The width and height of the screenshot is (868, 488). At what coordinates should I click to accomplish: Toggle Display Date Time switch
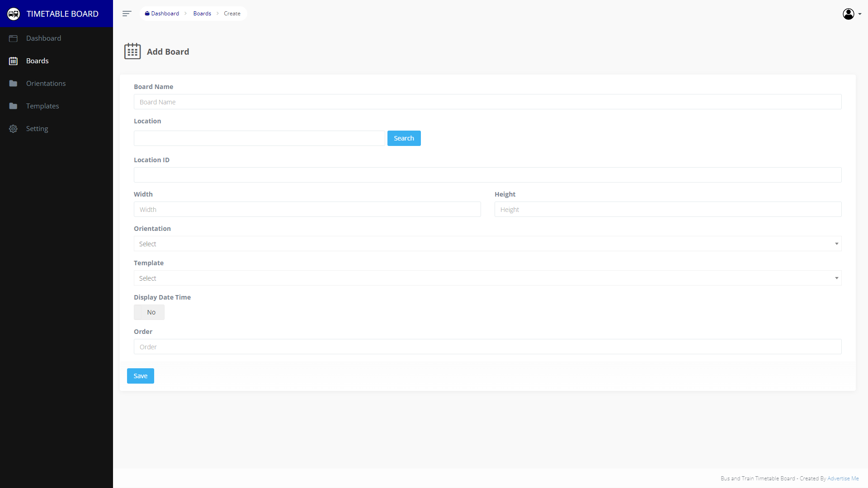coord(149,312)
